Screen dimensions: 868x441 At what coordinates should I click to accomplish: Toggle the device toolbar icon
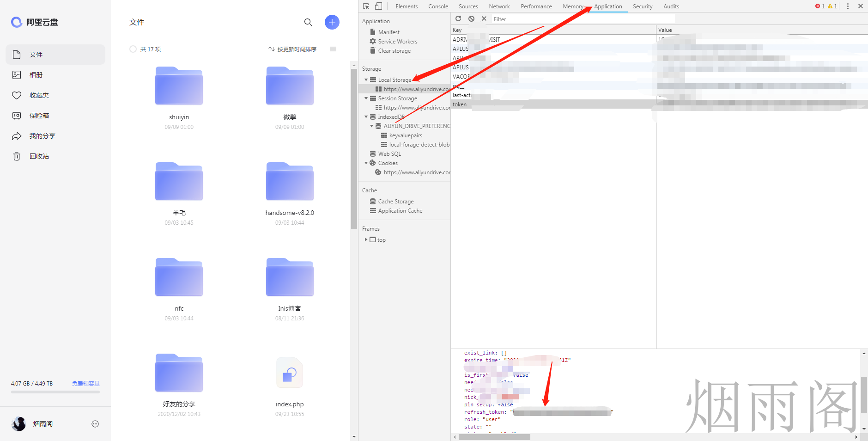click(x=378, y=6)
